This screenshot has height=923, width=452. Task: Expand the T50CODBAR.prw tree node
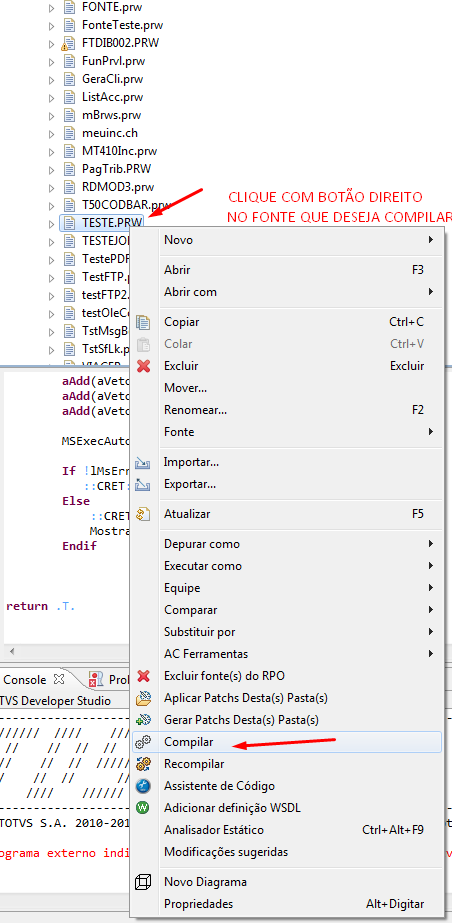(52, 205)
